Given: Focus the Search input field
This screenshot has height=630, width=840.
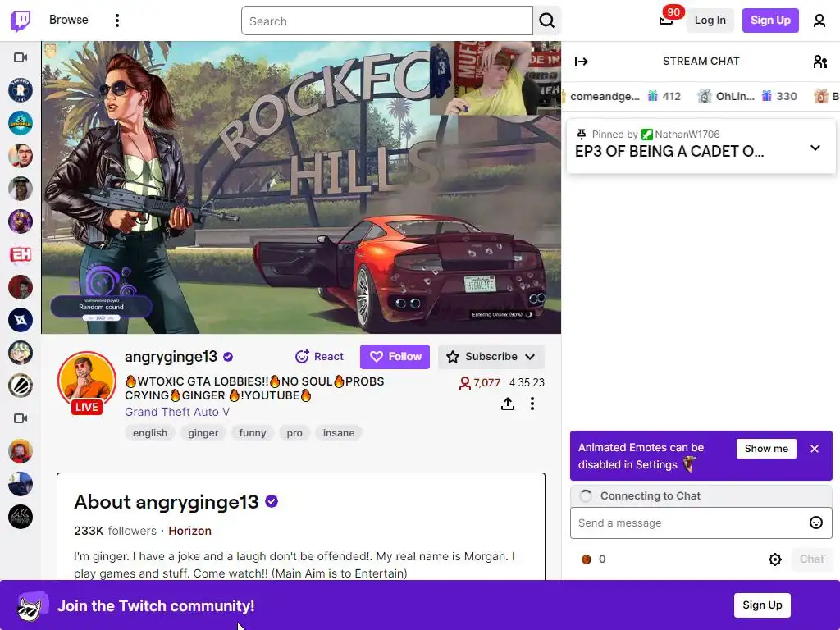Looking at the screenshot, I should (x=387, y=21).
